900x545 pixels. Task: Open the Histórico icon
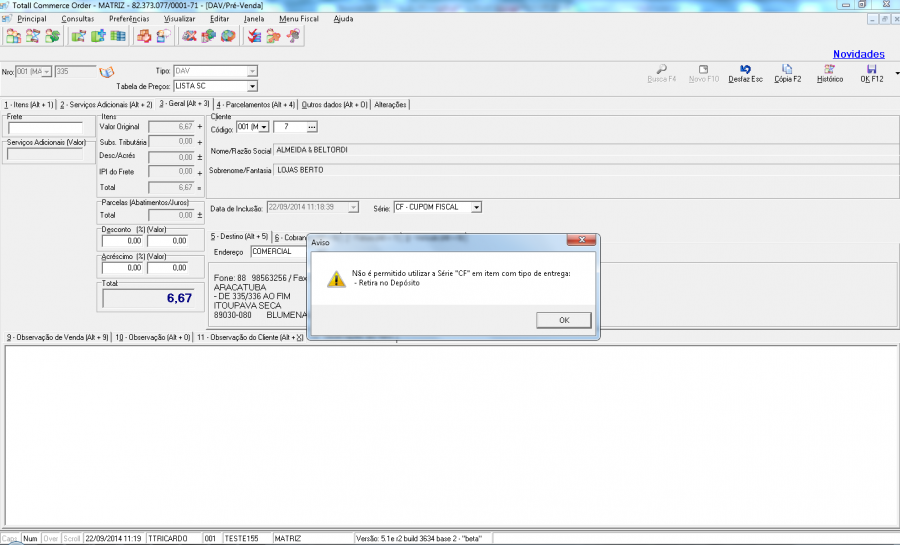(x=828, y=68)
